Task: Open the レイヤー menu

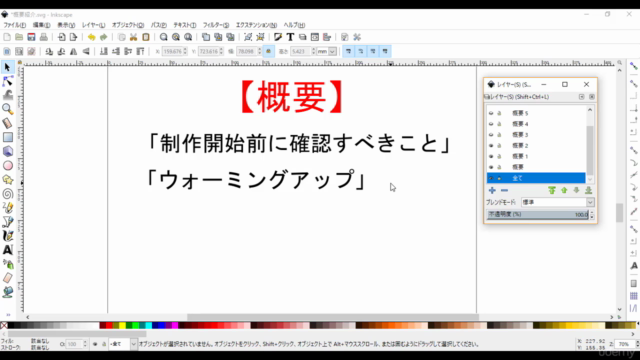Action: 93,25
